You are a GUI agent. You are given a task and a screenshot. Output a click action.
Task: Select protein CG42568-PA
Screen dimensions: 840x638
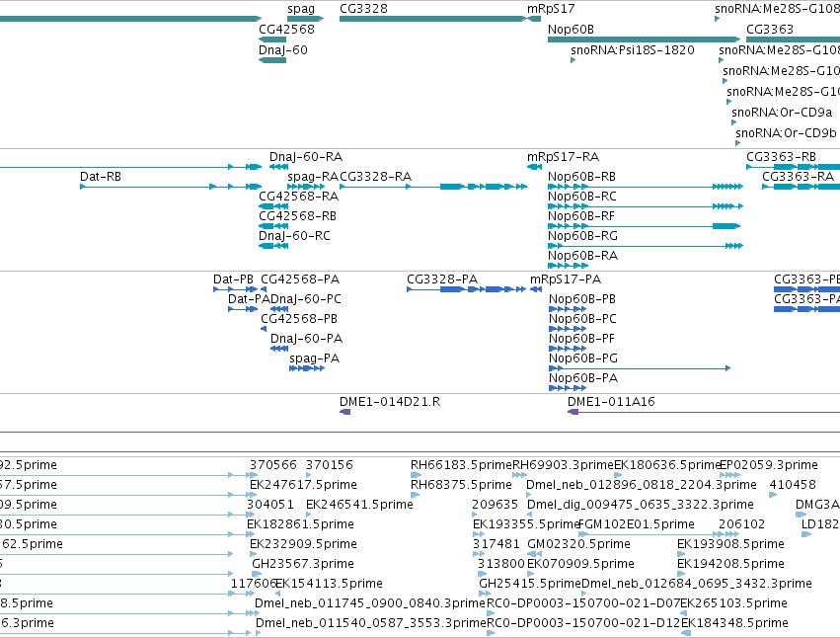(x=300, y=279)
